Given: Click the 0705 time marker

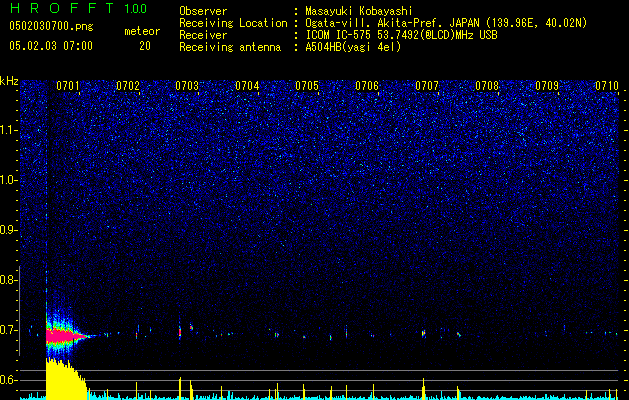Looking at the screenshot, I should (307, 85).
